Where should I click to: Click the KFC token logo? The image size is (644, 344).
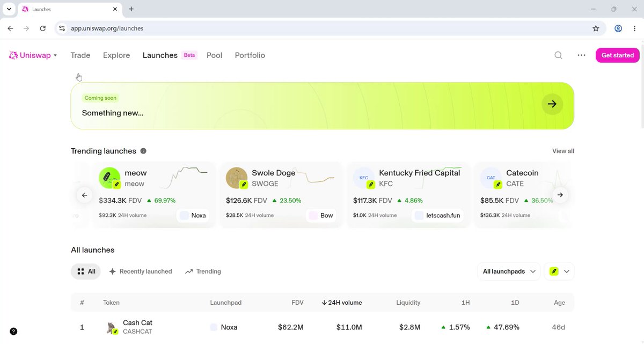[363, 178]
